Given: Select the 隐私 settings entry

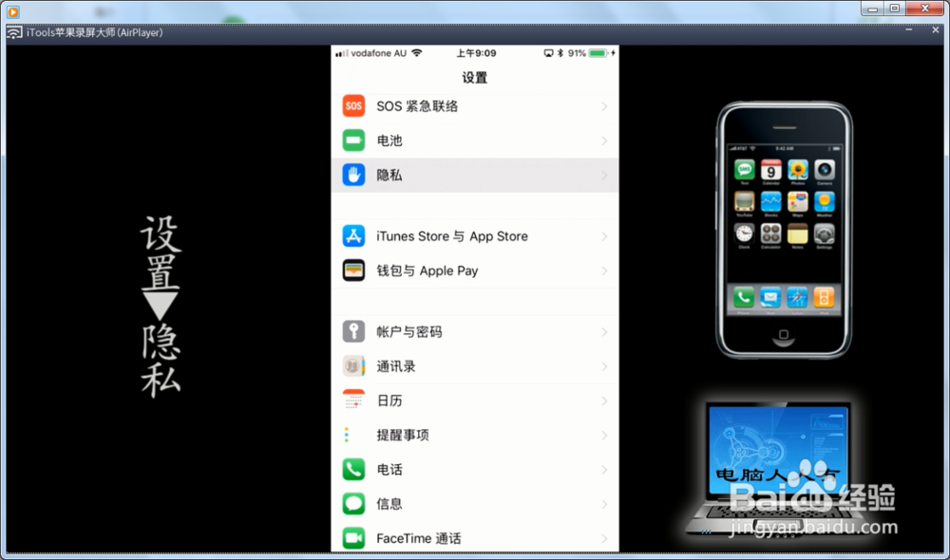Looking at the screenshot, I should [475, 175].
